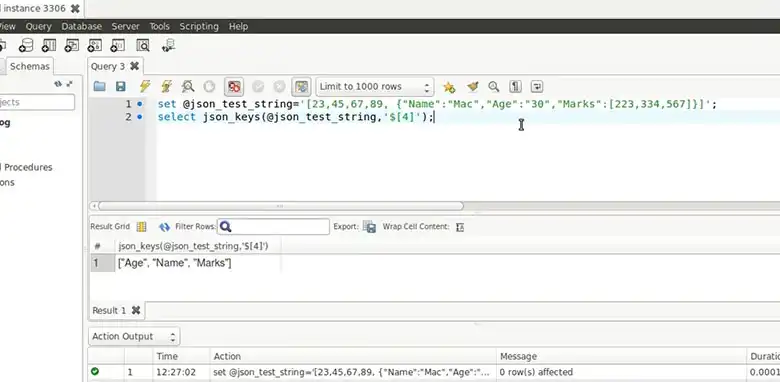
Task: Click the create new table icon
Action: 49,46
